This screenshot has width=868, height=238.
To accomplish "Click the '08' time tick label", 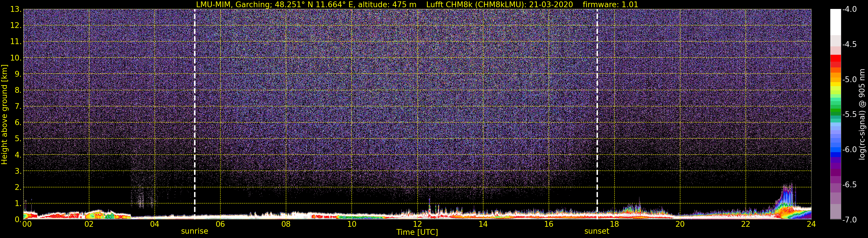I will 286,224.
